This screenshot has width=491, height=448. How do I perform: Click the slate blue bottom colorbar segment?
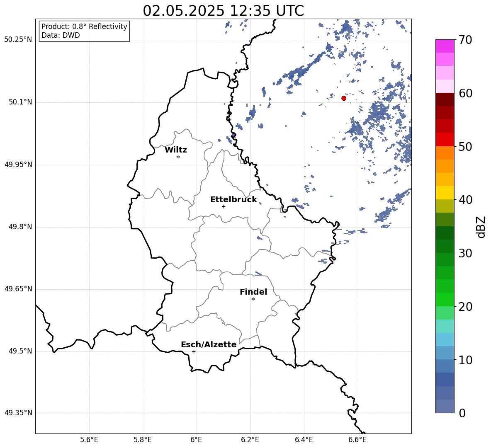click(445, 406)
